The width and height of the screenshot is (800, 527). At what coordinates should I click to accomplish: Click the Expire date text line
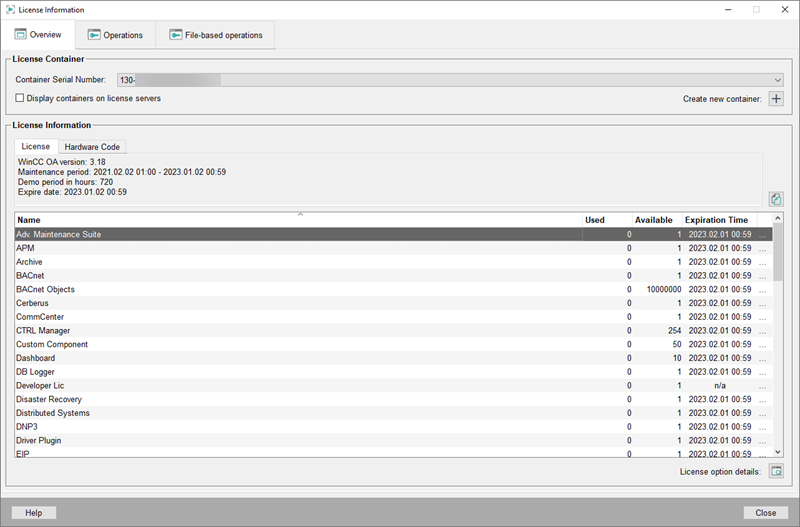point(72,192)
